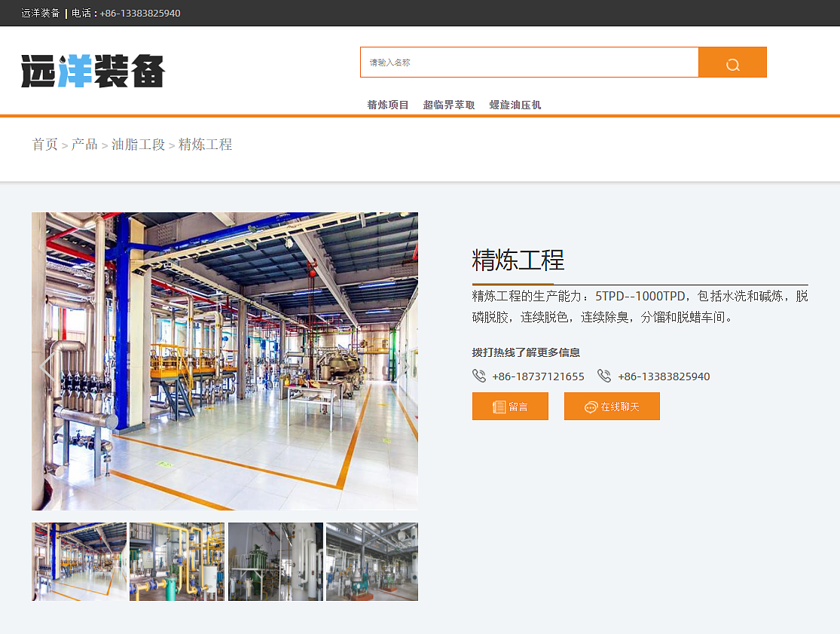The image size is (840, 634).
Task: Go to 油脂工段 in breadcrumb
Action: pyautogui.click(x=138, y=145)
